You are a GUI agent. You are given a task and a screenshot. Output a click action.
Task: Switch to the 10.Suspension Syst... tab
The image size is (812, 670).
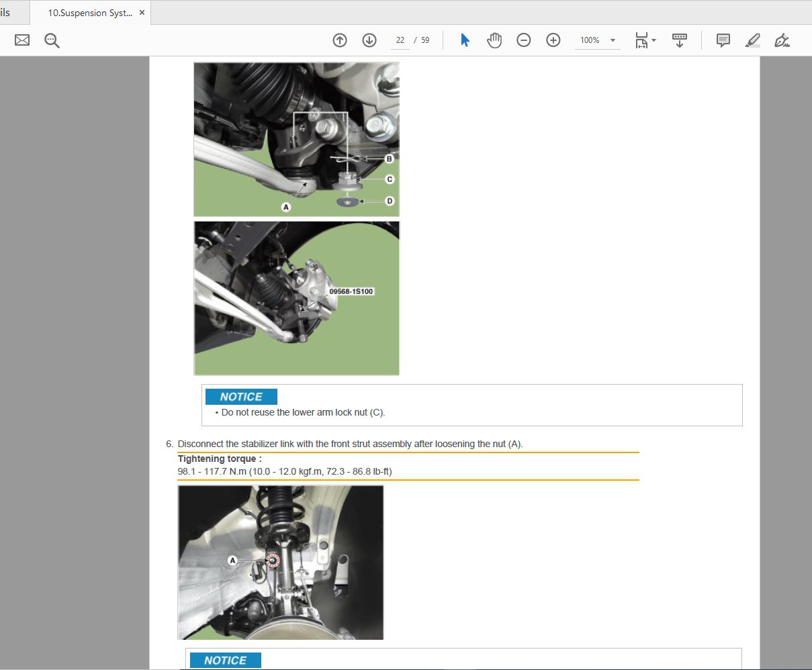[90, 13]
